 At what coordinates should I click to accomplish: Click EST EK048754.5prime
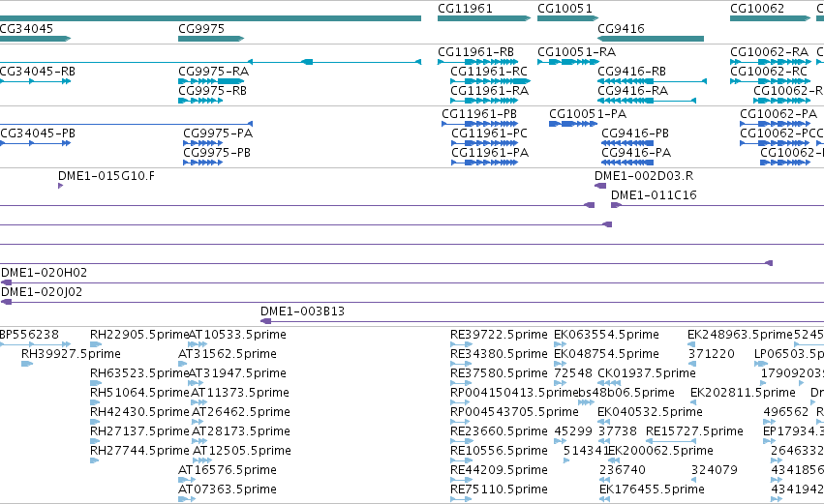pyautogui.click(x=606, y=354)
